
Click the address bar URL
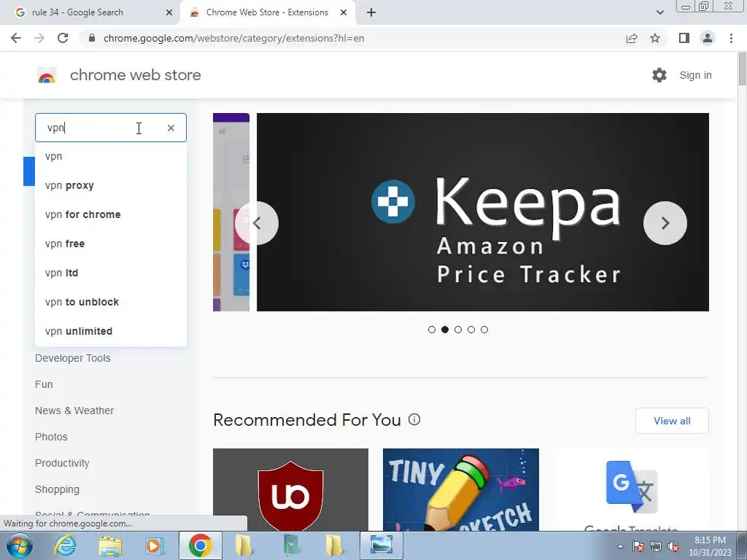click(x=233, y=38)
